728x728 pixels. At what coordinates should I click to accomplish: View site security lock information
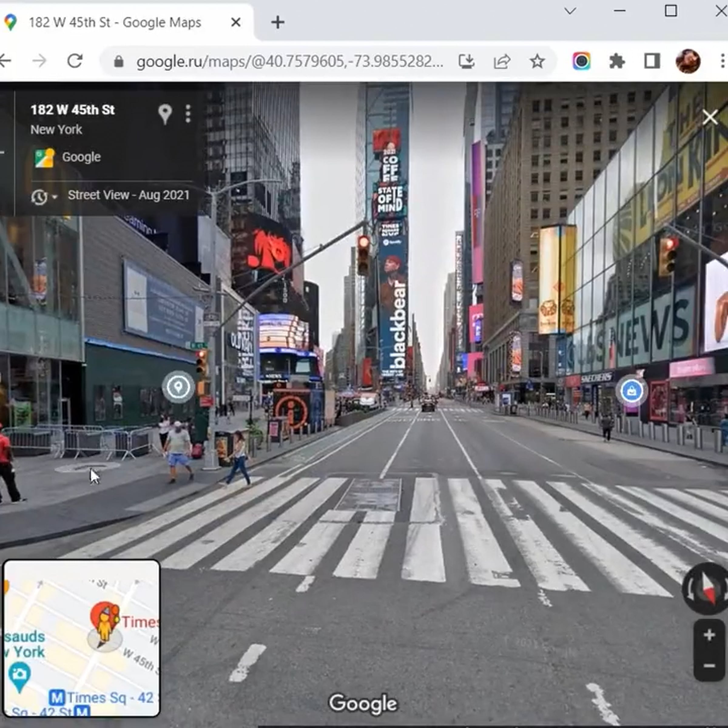(x=119, y=61)
